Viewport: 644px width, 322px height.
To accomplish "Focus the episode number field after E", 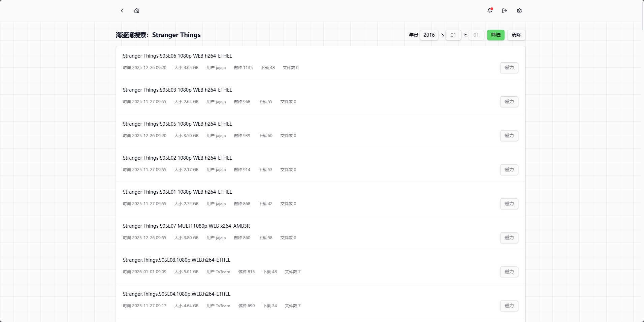I will (x=476, y=35).
